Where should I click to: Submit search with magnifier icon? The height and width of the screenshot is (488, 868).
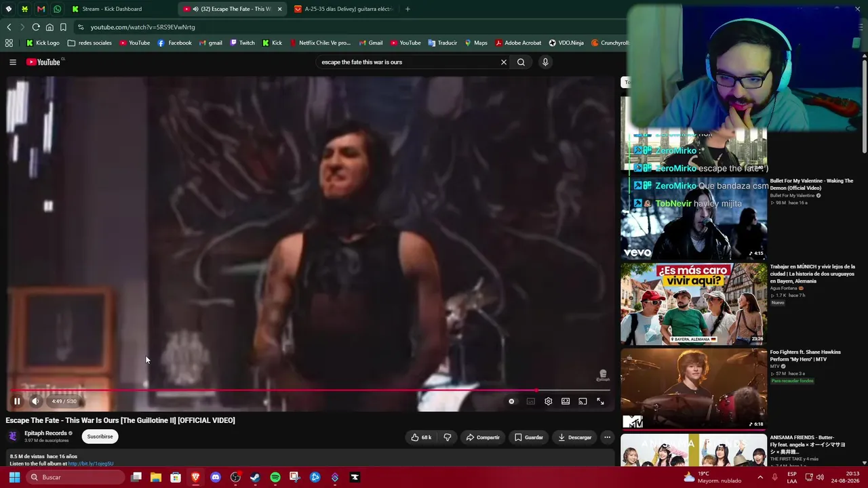[x=521, y=62]
